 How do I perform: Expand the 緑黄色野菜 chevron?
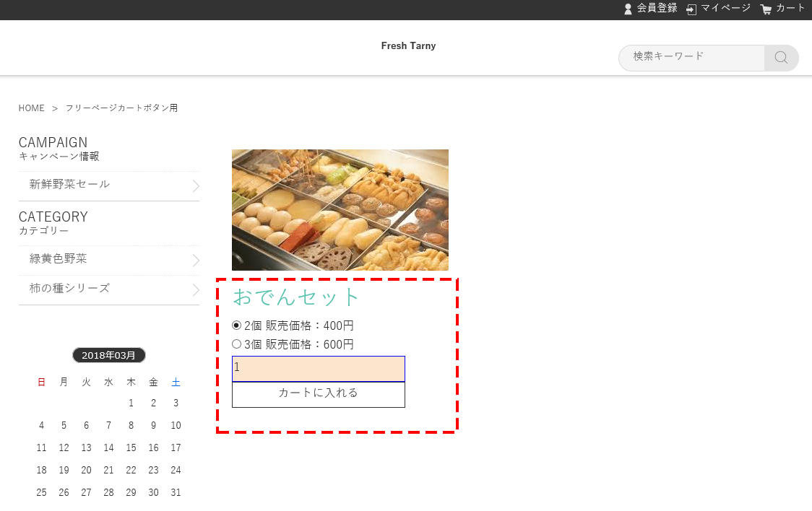(196, 261)
